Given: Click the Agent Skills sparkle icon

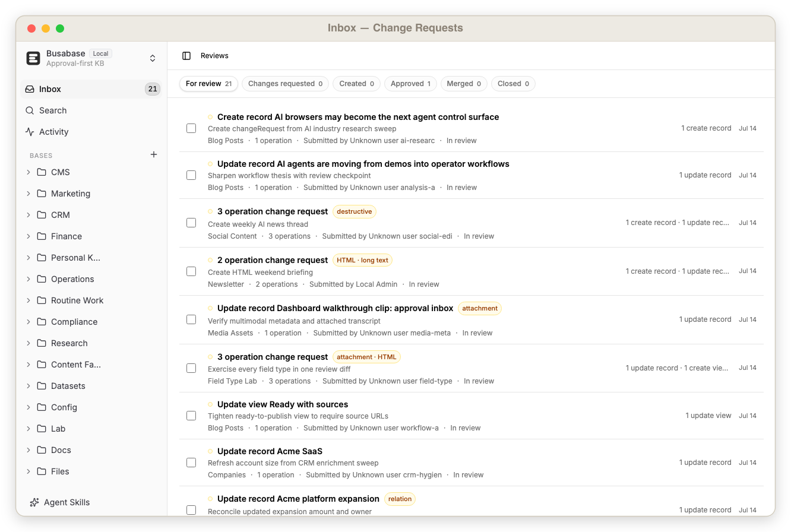Looking at the screenshot, I should (34, 502).
